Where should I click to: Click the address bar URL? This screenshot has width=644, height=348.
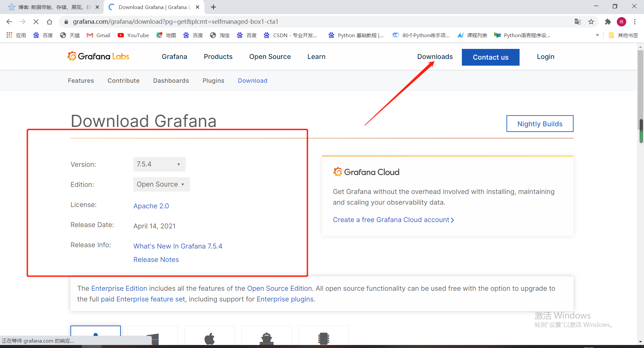point(175,22)
